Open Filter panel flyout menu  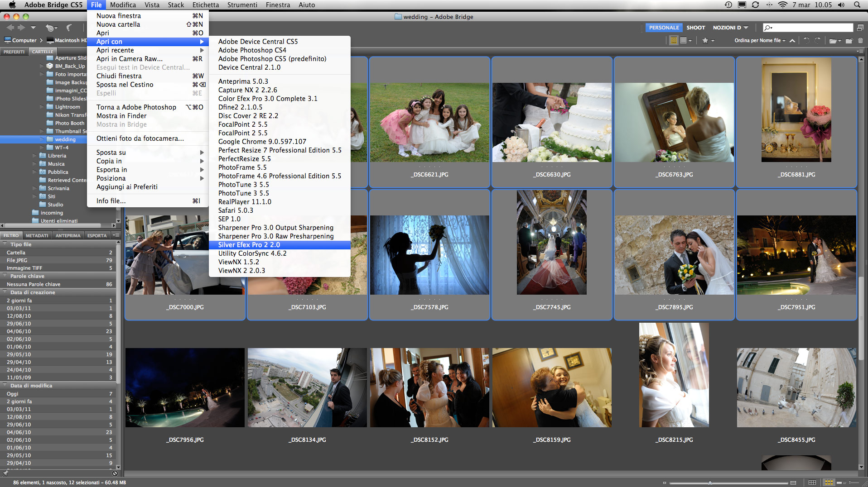tap(116, 235)
